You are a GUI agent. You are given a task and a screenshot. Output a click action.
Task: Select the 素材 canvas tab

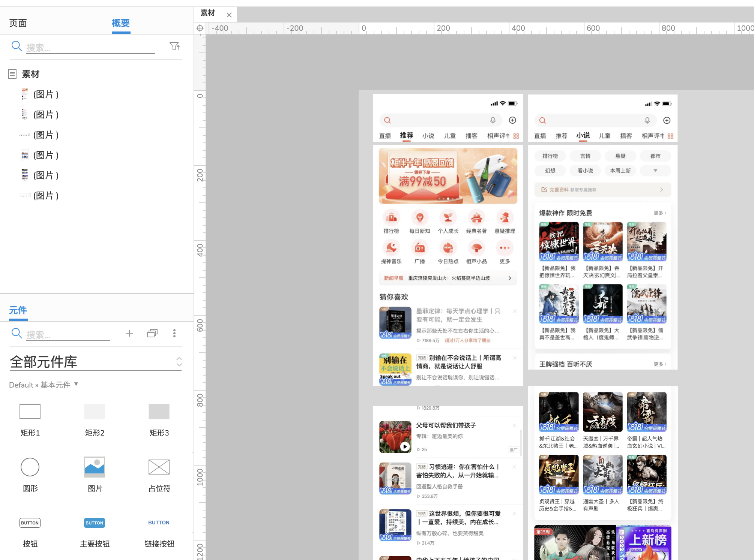tap(208, 13)
